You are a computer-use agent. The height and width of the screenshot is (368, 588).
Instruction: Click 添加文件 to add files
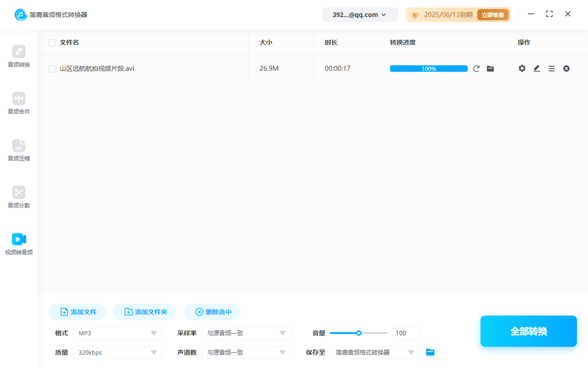click(77, 311)
